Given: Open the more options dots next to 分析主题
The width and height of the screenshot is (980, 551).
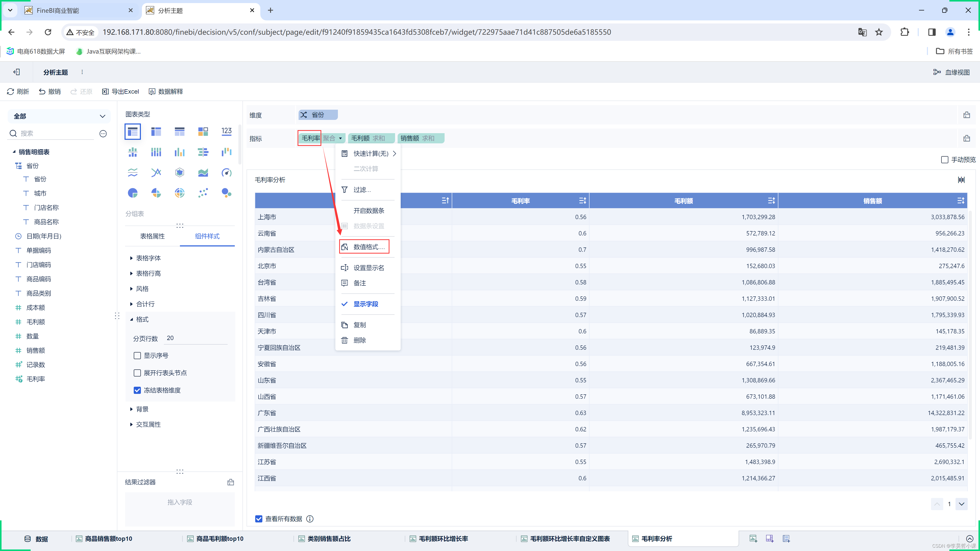Looking at the screenshot, I should [82, 72].
